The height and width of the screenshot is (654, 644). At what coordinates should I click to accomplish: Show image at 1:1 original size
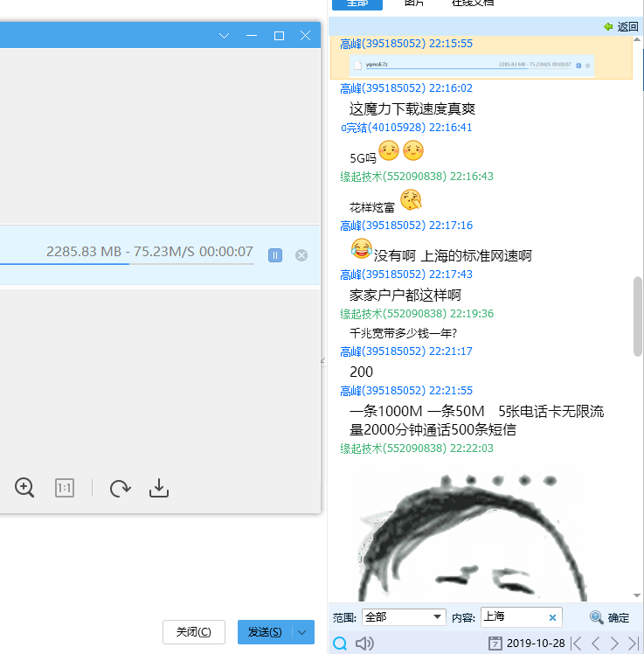pyautogui.click(x=64, y=488)
